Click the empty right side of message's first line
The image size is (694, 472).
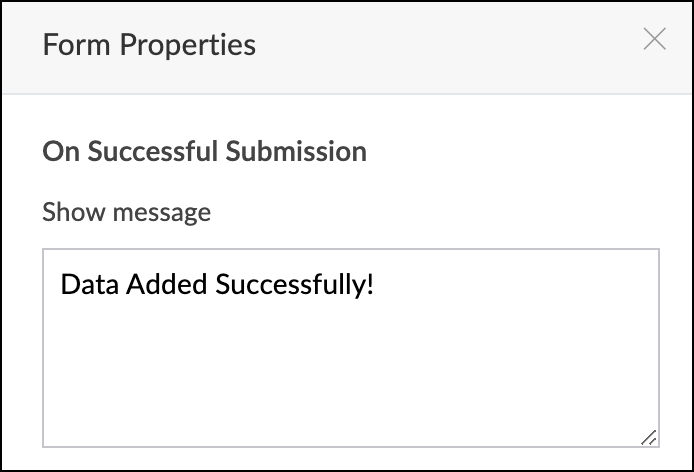[x=520, y=285]
